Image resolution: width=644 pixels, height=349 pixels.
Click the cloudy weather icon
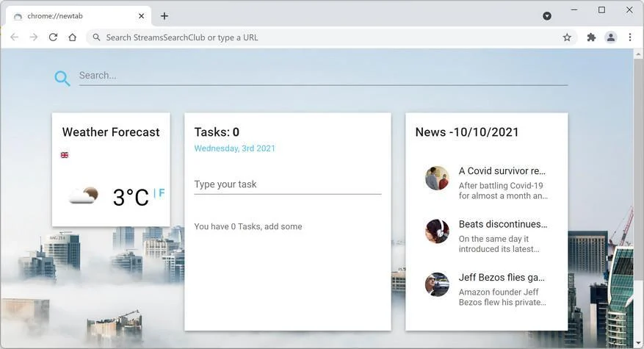[x=84, y=195]
